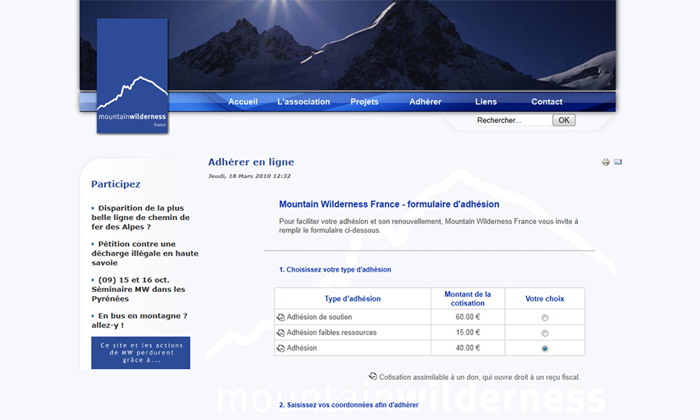Click the Type d'adhésion column header
This screenshot has height=420, width=700.
pos(353,299)
